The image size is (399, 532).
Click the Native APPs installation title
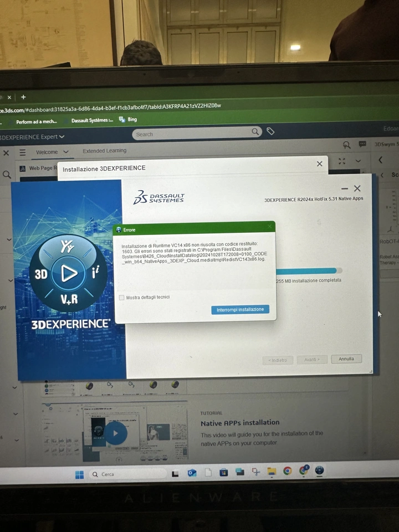coord(240,423)
